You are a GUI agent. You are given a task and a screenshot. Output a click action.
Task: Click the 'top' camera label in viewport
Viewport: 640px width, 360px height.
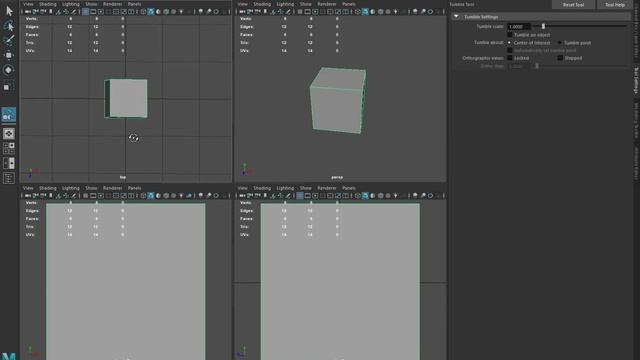[x=123, y=177]
